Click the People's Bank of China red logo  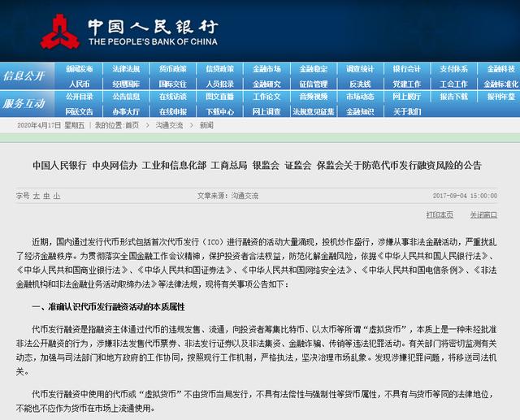point(60,32)
